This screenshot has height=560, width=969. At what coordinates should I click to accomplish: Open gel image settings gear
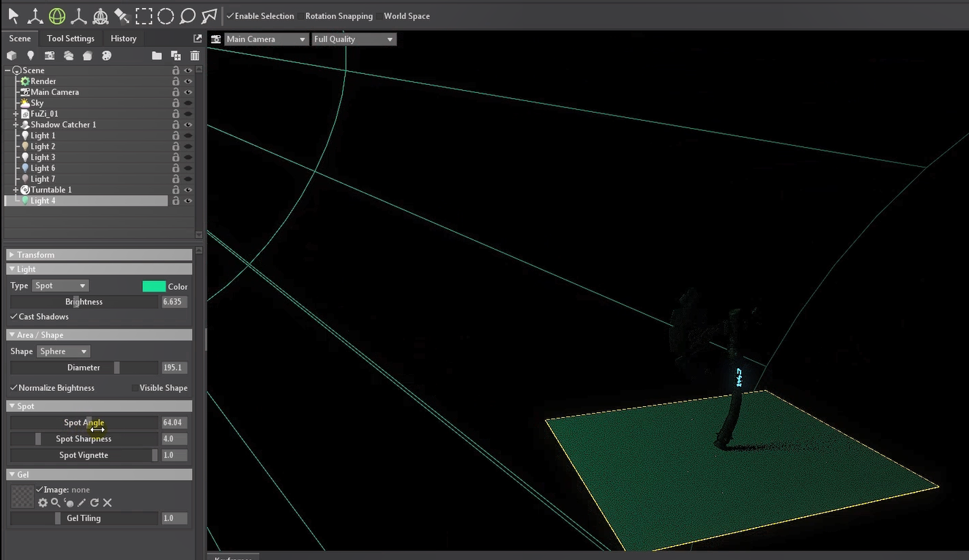(42, 503)
